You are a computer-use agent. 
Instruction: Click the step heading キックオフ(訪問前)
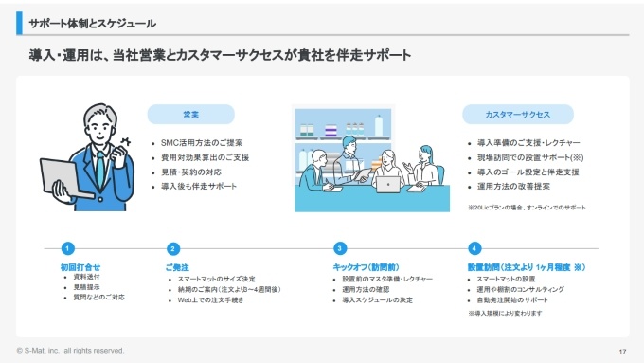[366, 267]
